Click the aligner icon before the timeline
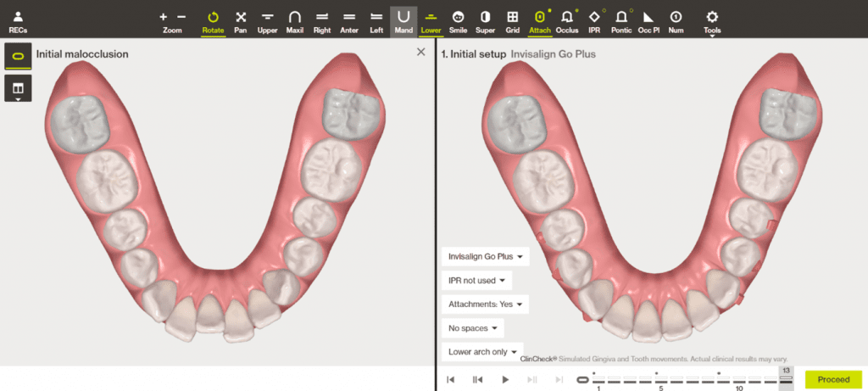The width and height of the screenshot is (868, 391). point(581,380)
